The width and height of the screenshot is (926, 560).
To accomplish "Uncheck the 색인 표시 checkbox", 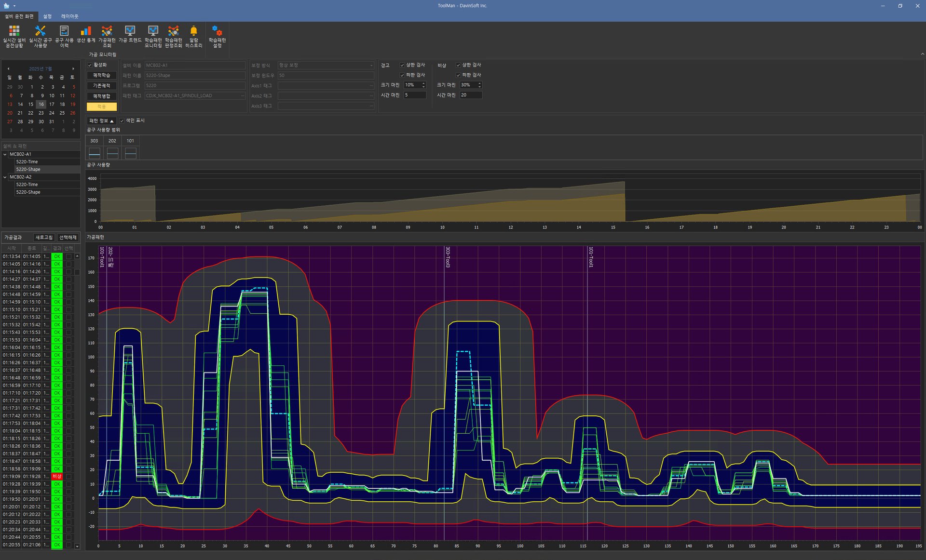I will pos(122,120).
